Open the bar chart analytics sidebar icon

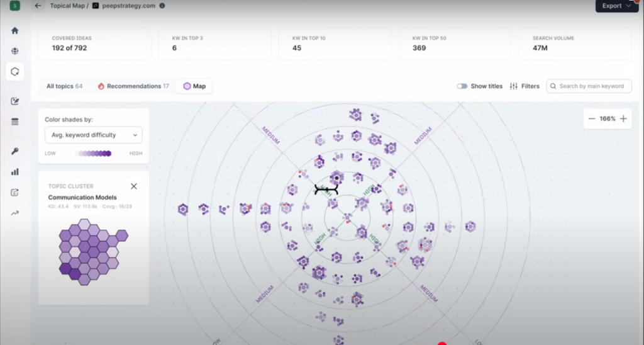pyautogui.click(x=15, y=172)
